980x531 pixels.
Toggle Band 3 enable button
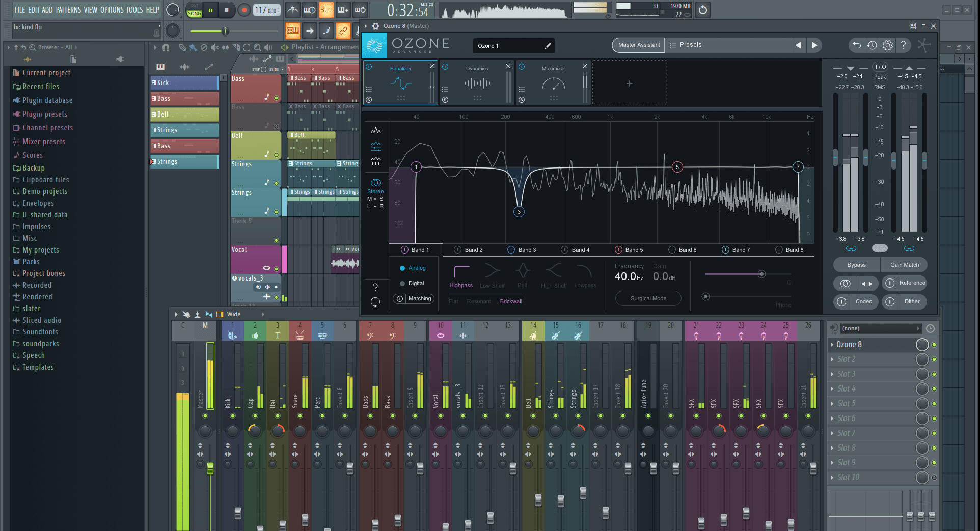pos(511,250)
